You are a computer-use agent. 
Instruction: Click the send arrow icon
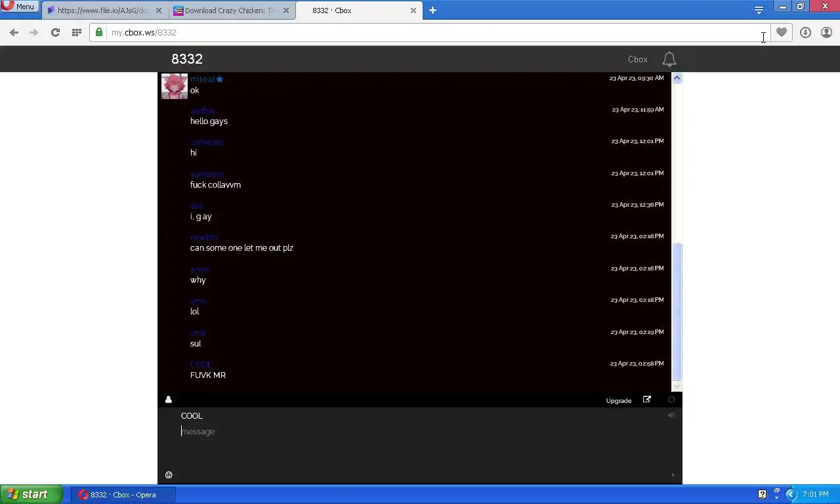click(672, 474)
